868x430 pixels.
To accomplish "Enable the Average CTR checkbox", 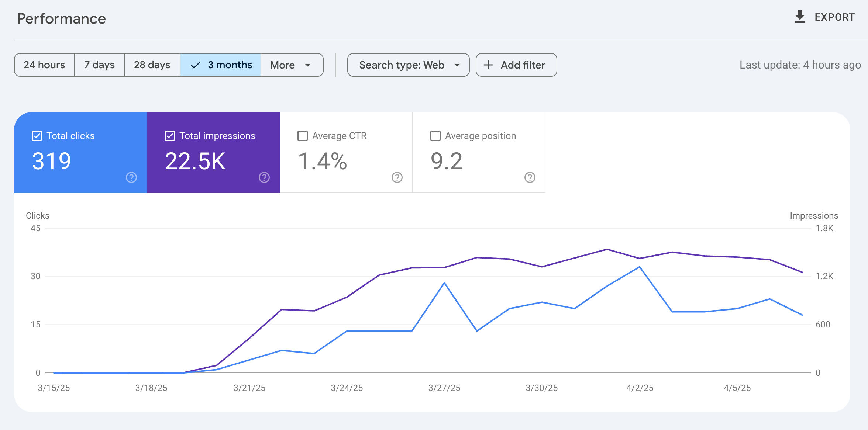I will tap(302, 135).
